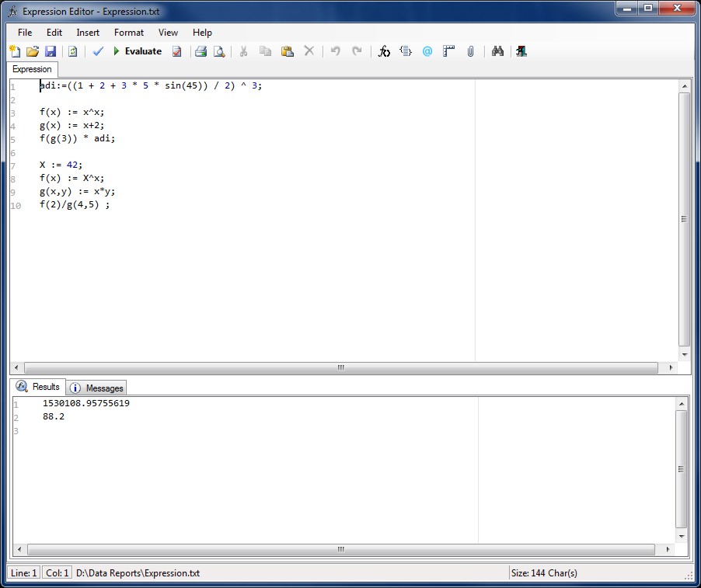Viewport: 701px width, 588px height.
Task: Open the Insert menu
Action: tap(88, 33)
